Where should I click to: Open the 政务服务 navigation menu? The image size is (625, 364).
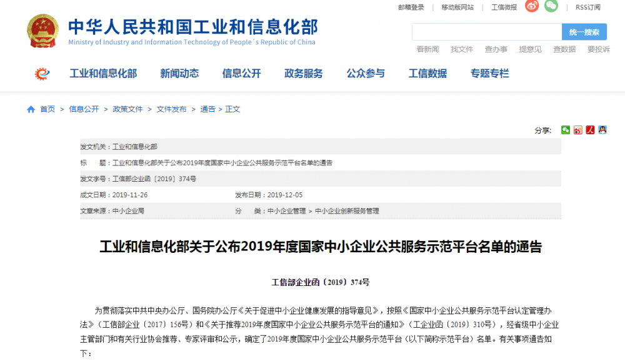[304, 74]
